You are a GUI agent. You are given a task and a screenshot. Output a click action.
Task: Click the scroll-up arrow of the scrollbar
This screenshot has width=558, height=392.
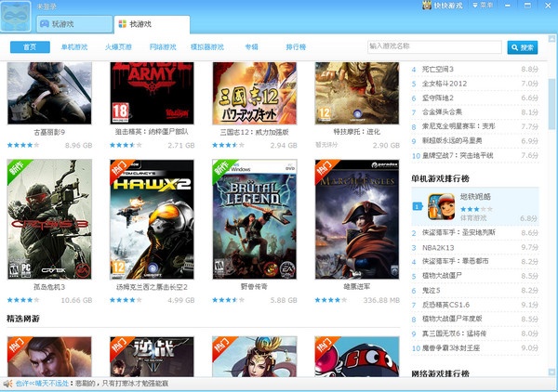551,38
